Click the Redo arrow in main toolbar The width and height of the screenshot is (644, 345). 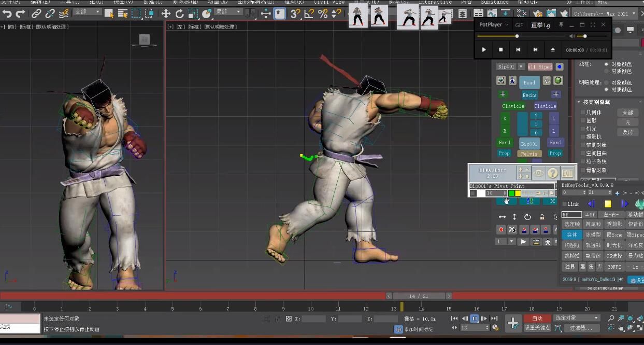pyautogui.click(x=21, y=13)
